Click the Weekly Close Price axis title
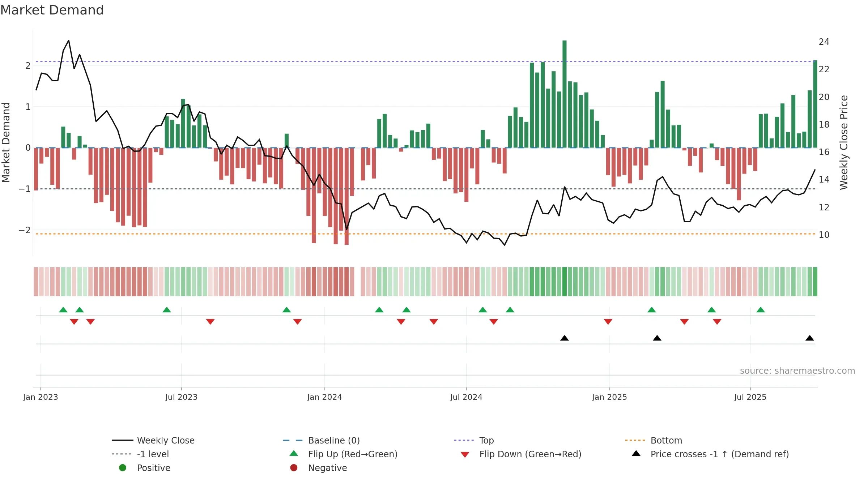The width and height of the screenshot is (868, 488). pos(844,142)
